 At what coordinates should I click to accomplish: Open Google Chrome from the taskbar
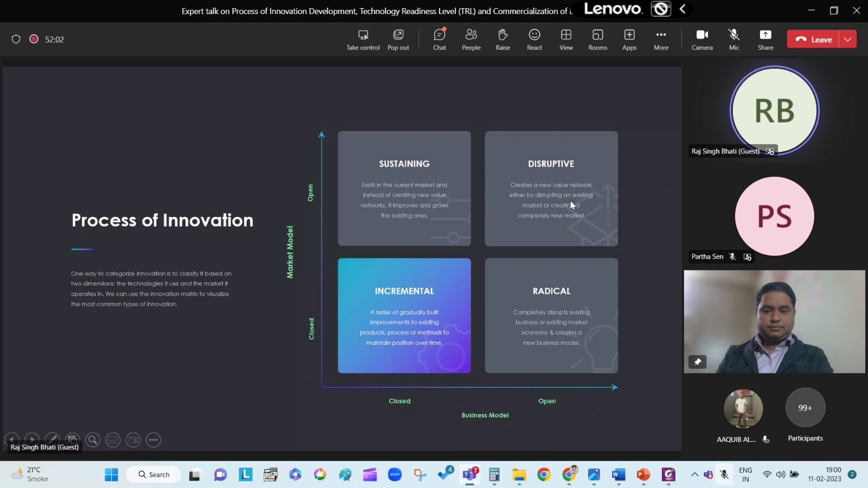point(544,475)
